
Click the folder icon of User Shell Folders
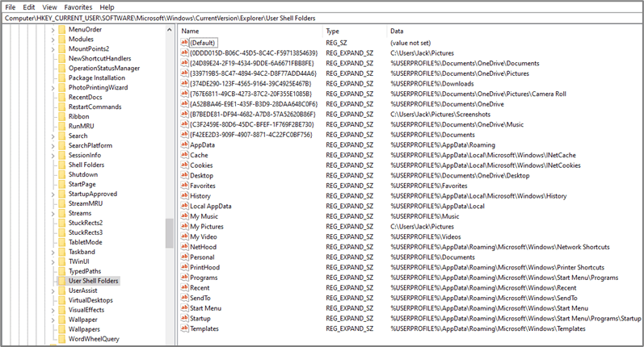pyautogui.click(x=61, y=281)
